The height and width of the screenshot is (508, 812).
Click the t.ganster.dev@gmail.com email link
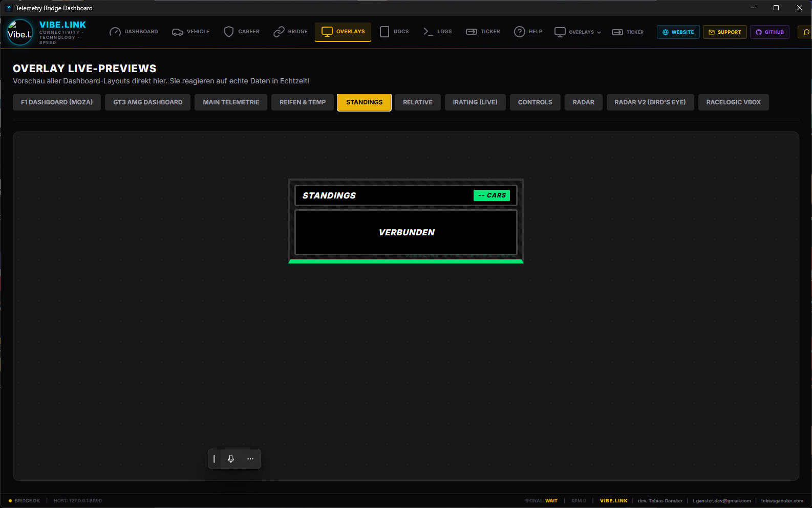pyautogui.click(x=721, y=501)
